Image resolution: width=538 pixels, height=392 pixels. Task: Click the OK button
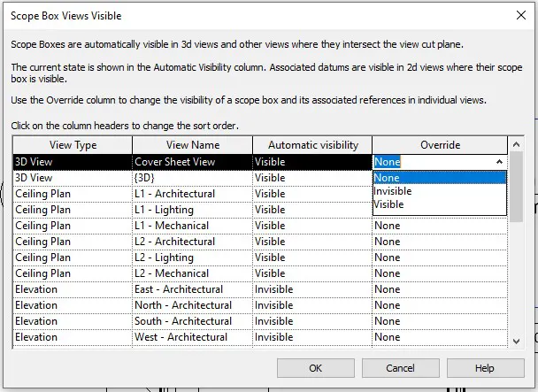tap(315, 368)
